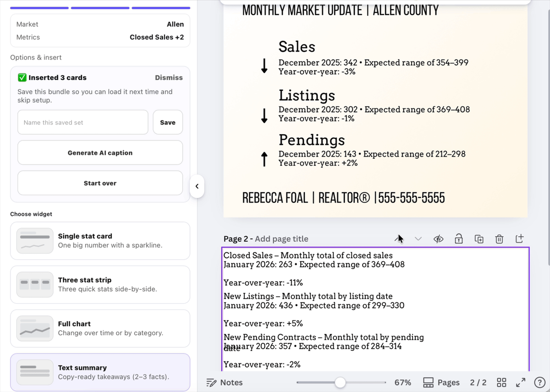
Task: Open the page options chevron menu
Action: 418,239
